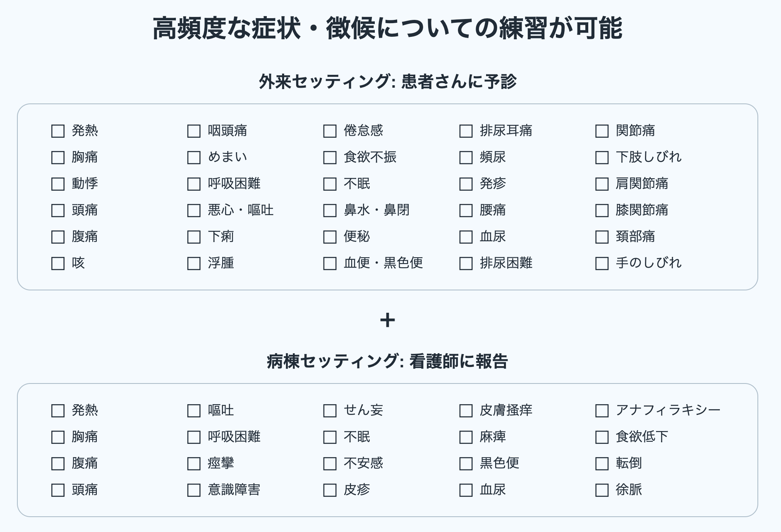The height and width of the screenshot is (532, 781).
Task: Enable the 悪心・嘔吐 checkbox
Action: click(194, 211)
